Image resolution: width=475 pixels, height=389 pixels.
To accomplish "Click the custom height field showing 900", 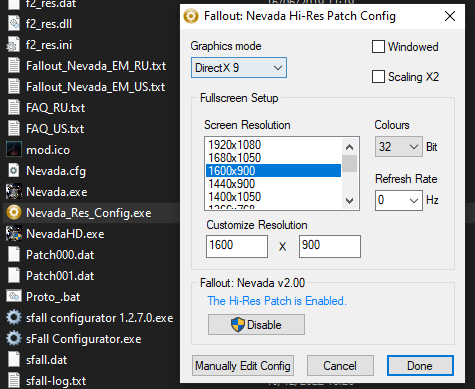I will (x=330, y=246).
